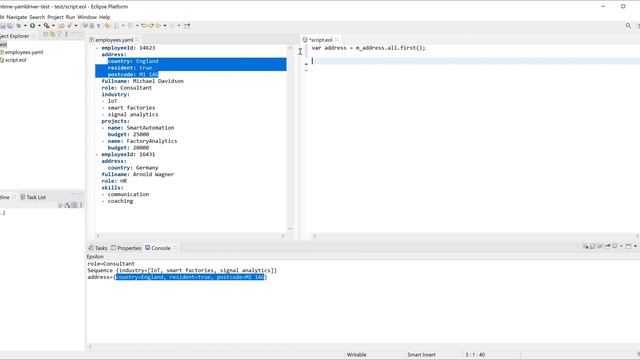Open the Project menu

pyautogui.click(x=56, y=17)
